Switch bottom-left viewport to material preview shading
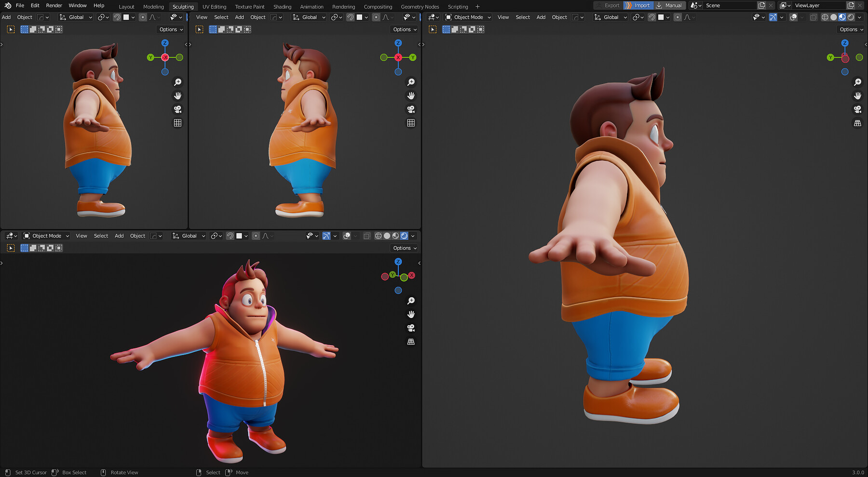 [395, 236]
